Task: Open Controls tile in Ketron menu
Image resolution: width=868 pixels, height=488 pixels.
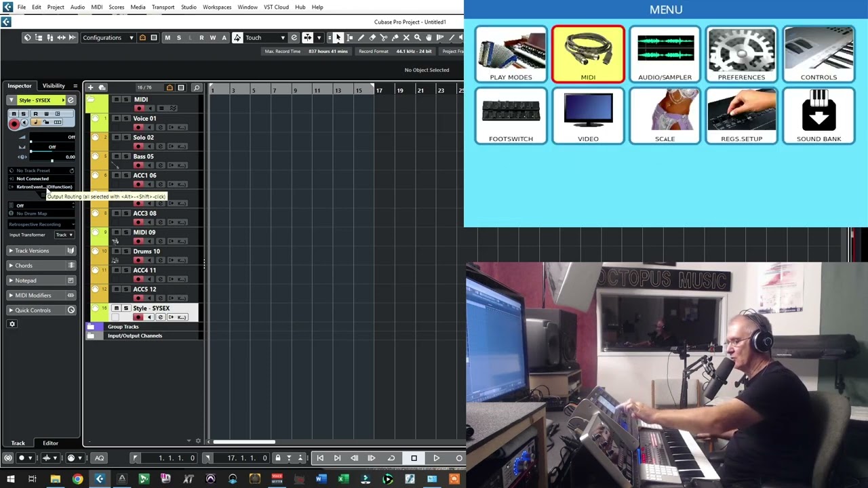Action: click(818, 54)
